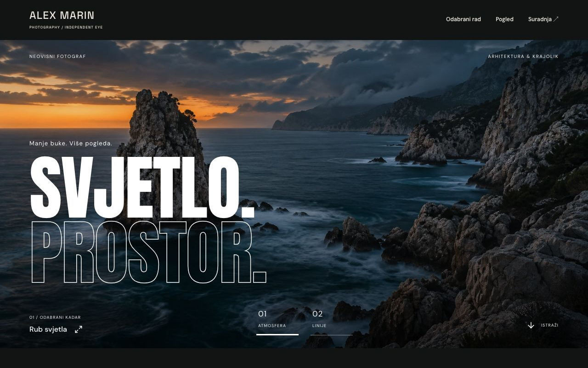
Task: Click the down arrow icon next to ISTRAŽI
Action: click(x=531, y=325)
